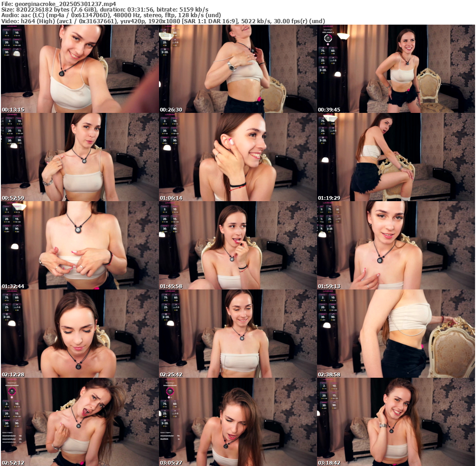Select the frame at 03:05:27
Viewport: 476px width, 466px height.
pos(238,422)
